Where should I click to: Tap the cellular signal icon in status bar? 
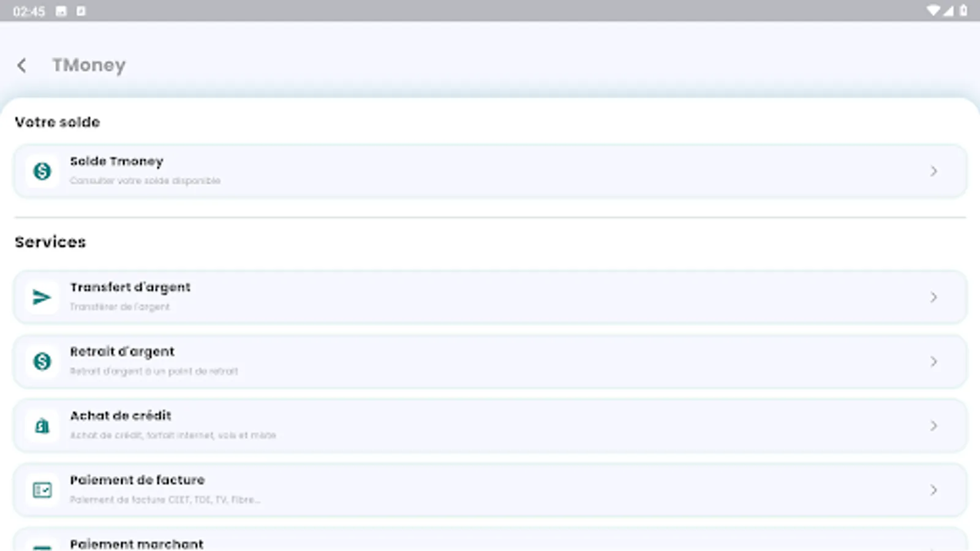click(x=948, y=11)
